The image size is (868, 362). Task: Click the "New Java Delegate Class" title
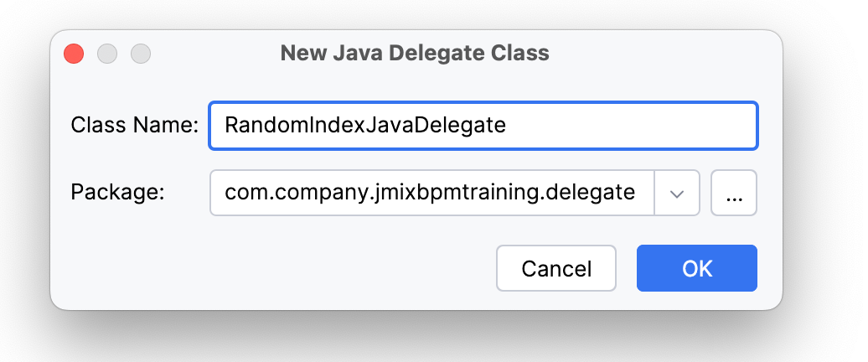coord(415,54)
